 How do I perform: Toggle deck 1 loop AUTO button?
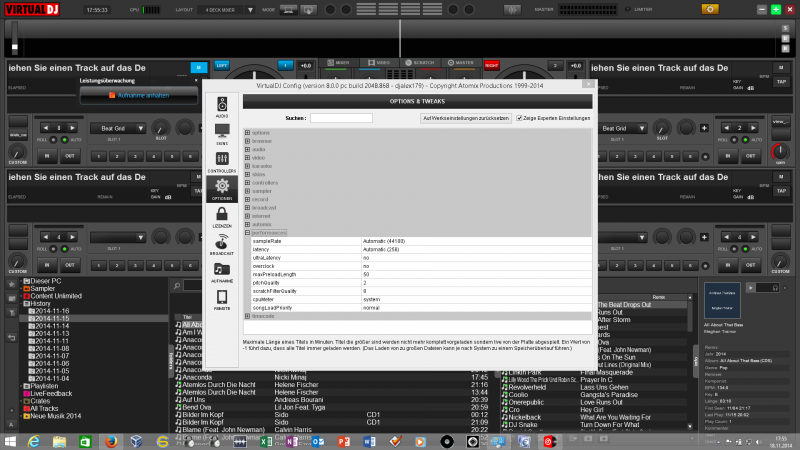[x=64, y=140]
